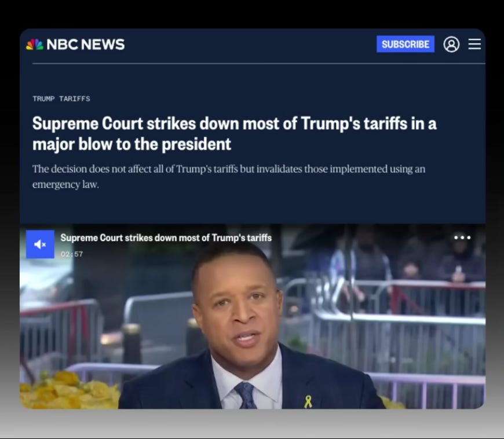Toggle the video mute speaker button

(40, 244)
